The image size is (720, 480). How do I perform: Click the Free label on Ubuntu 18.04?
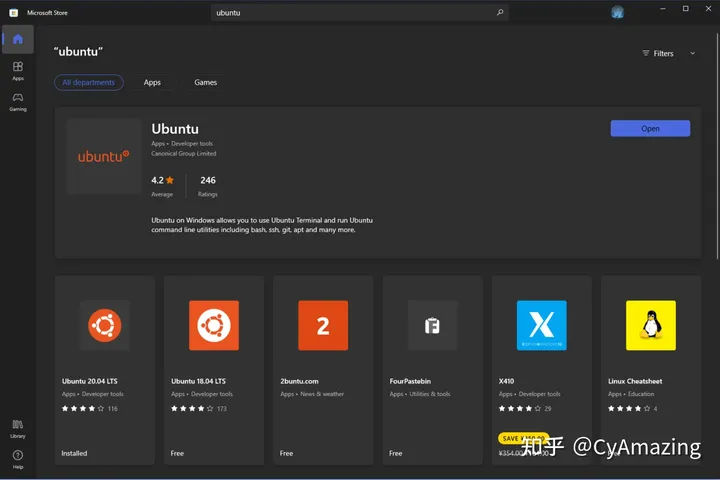click(x=177, y=453)
